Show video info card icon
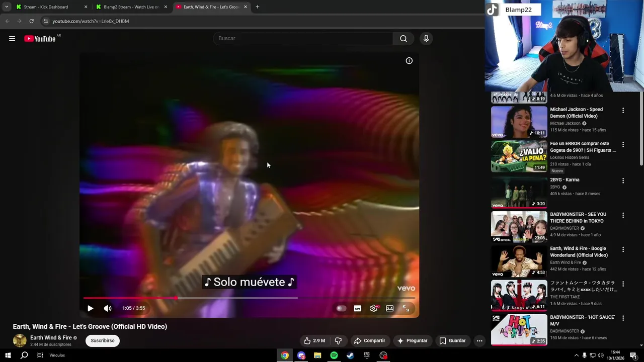644x362 pixels. [409, 61]
